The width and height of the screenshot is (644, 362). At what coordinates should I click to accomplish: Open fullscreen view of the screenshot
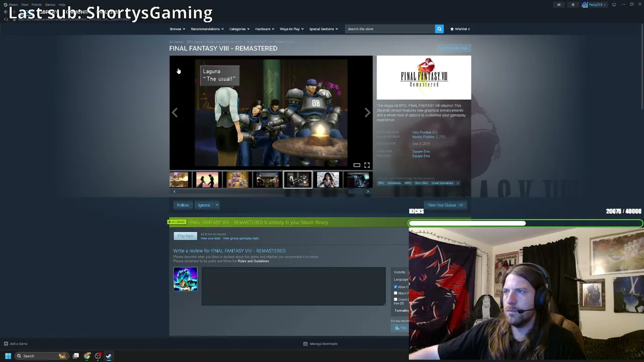367,165
